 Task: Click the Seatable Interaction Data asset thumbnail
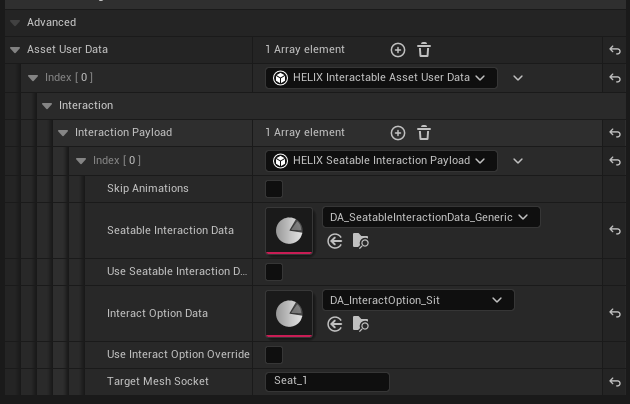[289, 231]
